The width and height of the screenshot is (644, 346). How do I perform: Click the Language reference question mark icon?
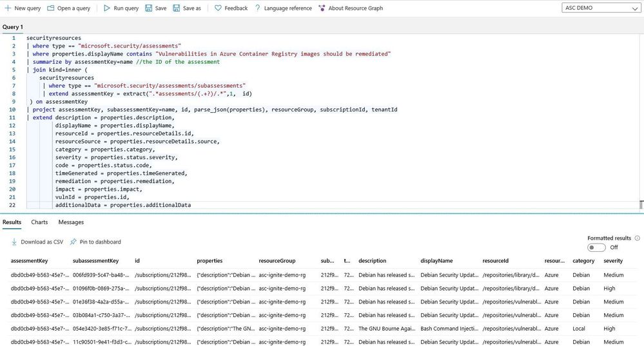pos(257,8)
